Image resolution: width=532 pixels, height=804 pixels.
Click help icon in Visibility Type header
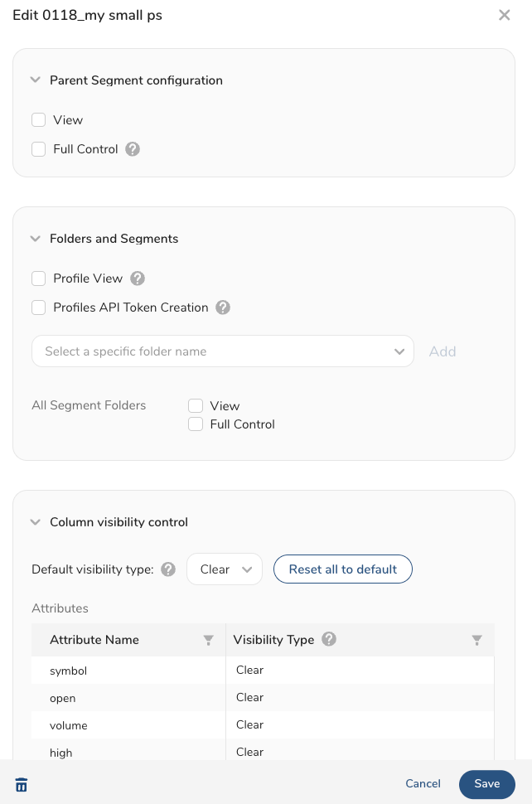click(x=329, y=639)
